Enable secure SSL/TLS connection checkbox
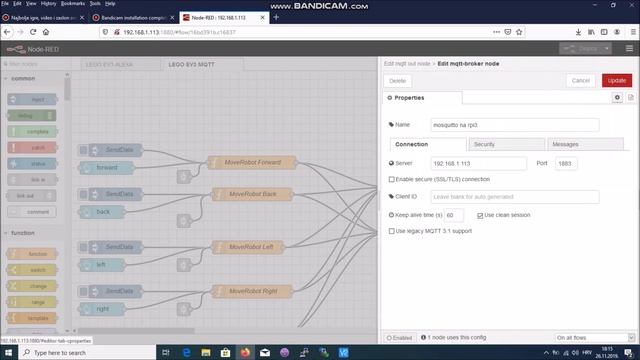640x360 pixels. coord(391,179)
